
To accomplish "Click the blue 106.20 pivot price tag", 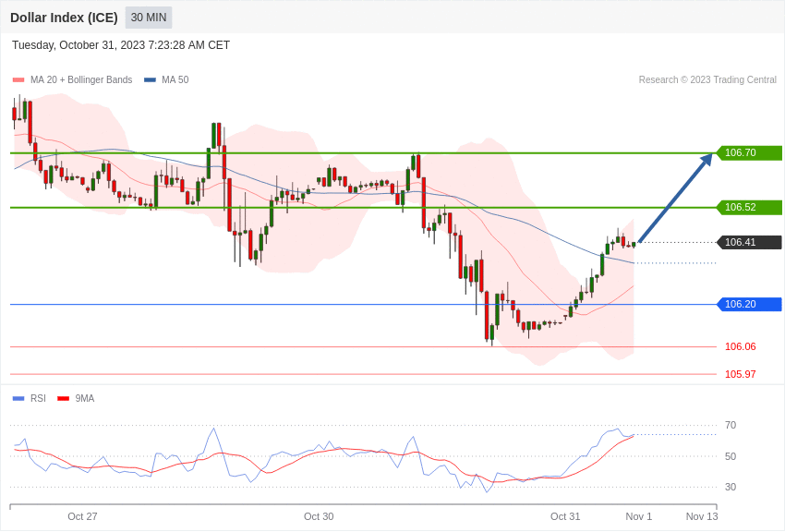I will pyautogui.click(x=750, y=304).
